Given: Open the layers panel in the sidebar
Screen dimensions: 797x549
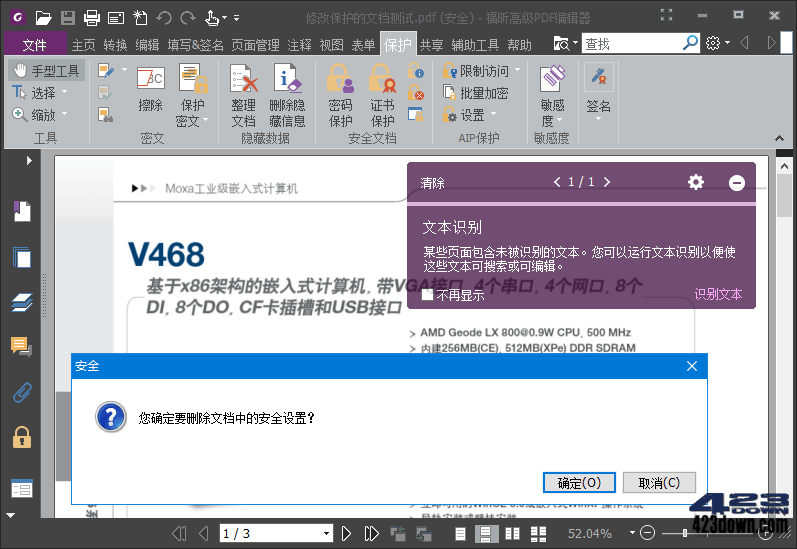Looking at the screenshot, I should pyautogui.click(x=22, y=303).
